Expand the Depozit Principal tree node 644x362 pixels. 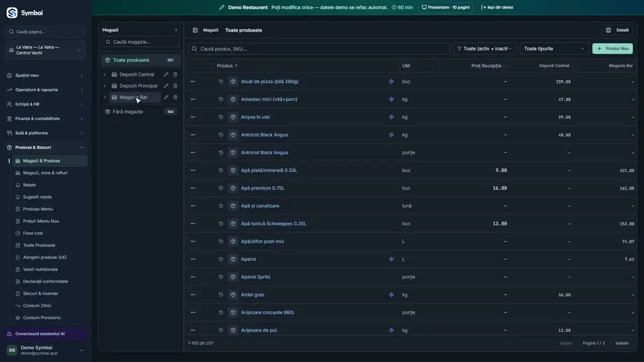point(105,86)
